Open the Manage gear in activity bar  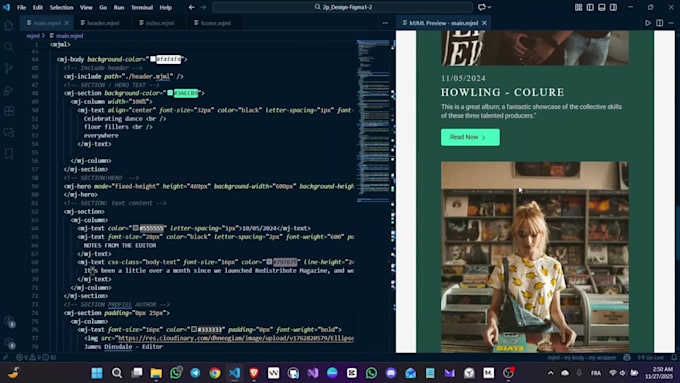point(9,344)
